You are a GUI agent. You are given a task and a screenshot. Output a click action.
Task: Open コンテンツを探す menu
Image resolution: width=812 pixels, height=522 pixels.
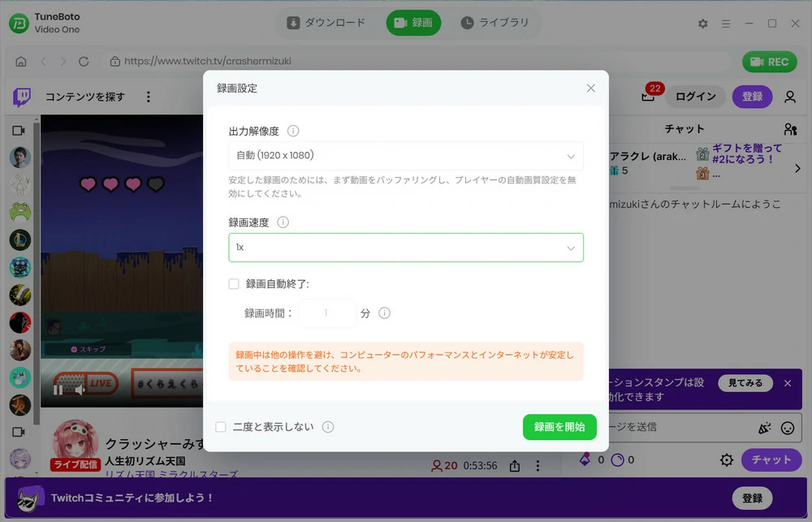85,97
